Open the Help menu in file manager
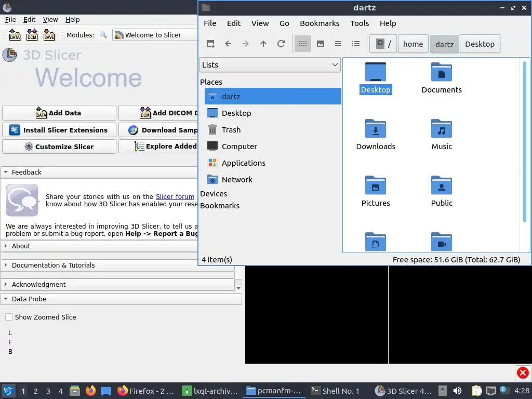Viewport: 532px width, 399px height. point(388,23)
